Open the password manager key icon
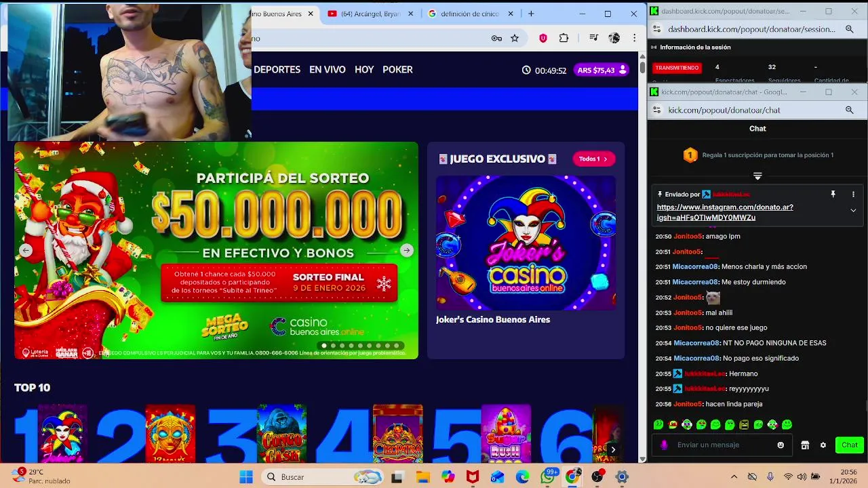 (x=496, y=38)
